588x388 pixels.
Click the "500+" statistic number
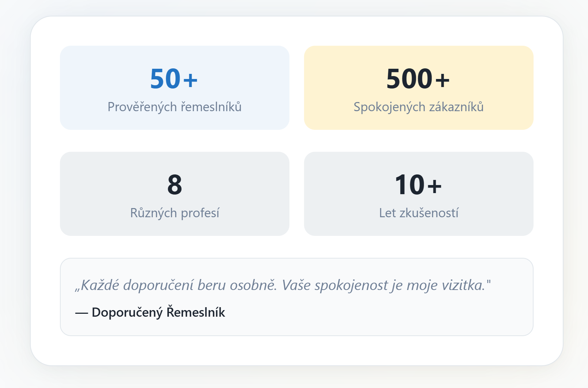(x=418, y=79)
